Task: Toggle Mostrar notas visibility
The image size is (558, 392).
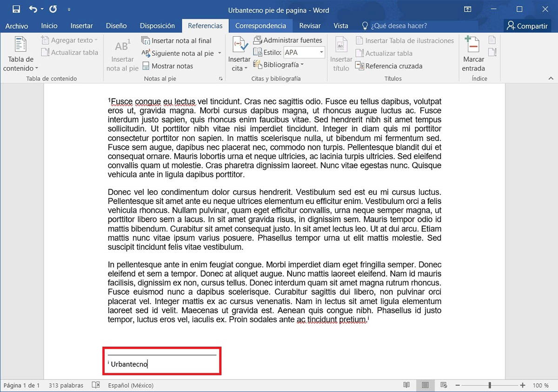Action: coord(170,66)
